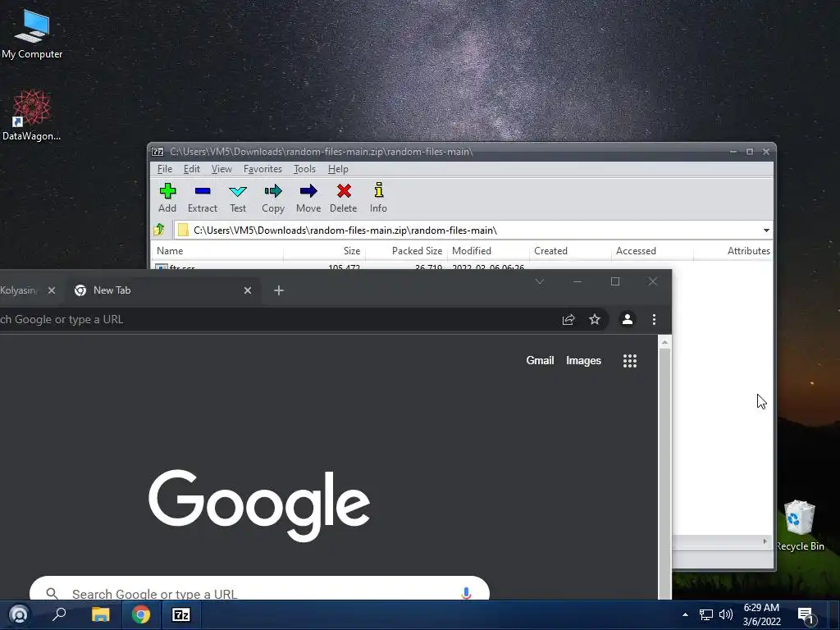Click Chrome icon in taskbar

[141, 614]
